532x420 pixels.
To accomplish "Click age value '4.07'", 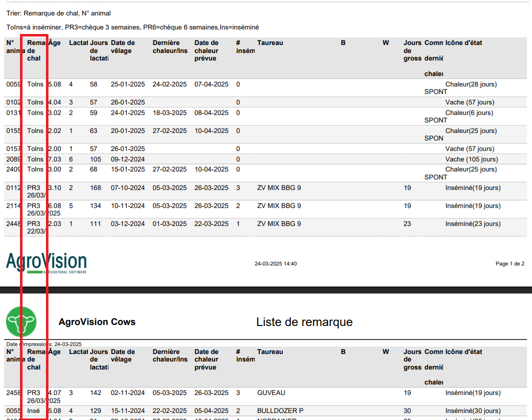I will (x=54, y=393).
